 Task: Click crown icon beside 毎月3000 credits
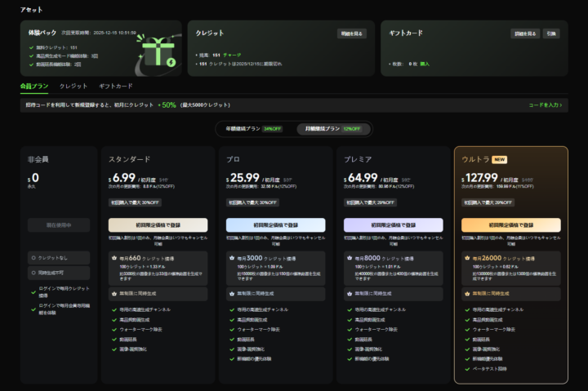pyautogui.click(x=232, y=256)
